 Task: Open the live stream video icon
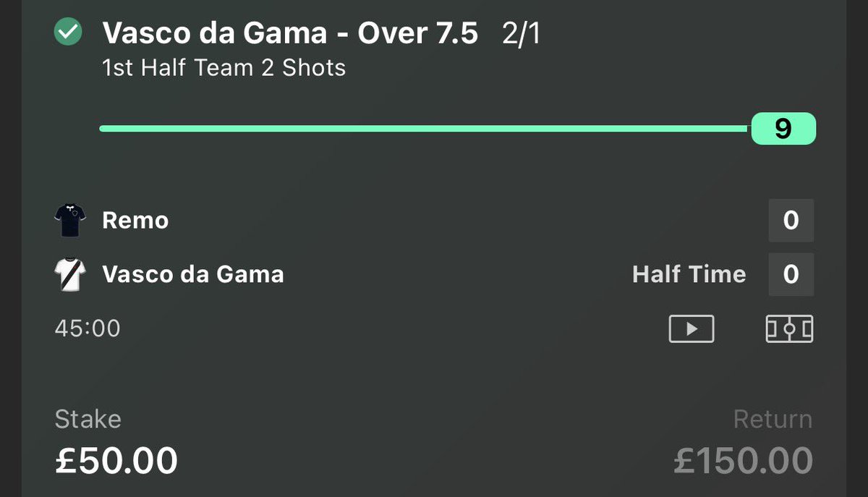click(691, 329)
